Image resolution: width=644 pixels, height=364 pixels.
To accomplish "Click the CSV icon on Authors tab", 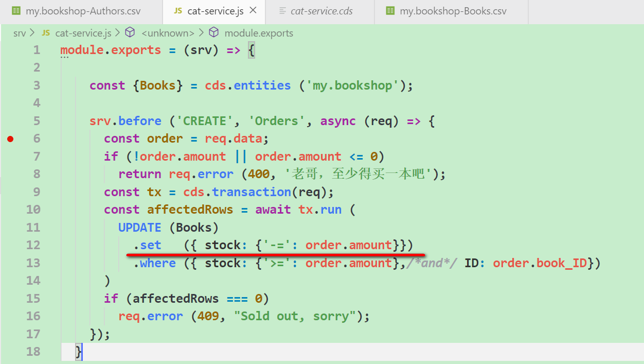I will [16, 11].
